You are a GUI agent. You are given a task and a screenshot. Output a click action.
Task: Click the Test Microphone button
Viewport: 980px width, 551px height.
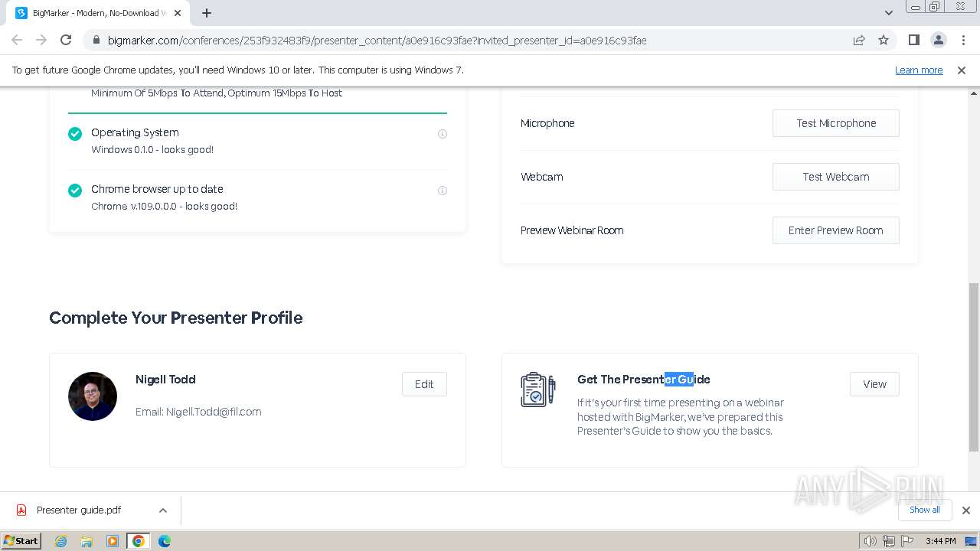(x=835, y=123)
